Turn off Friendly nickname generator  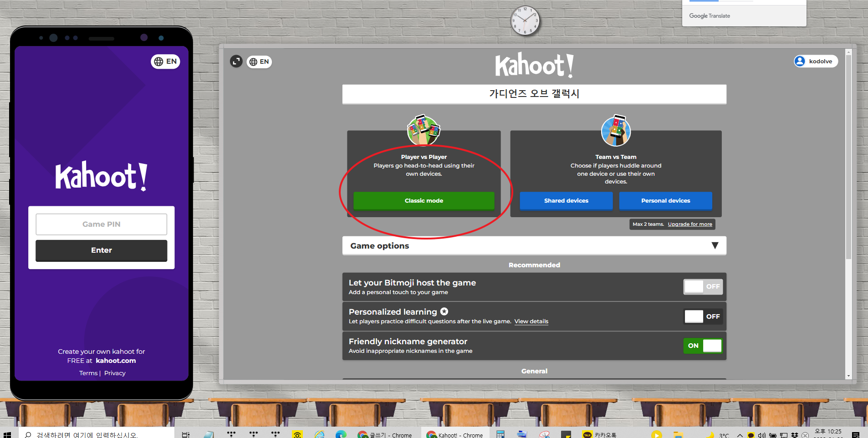(703, 346)
